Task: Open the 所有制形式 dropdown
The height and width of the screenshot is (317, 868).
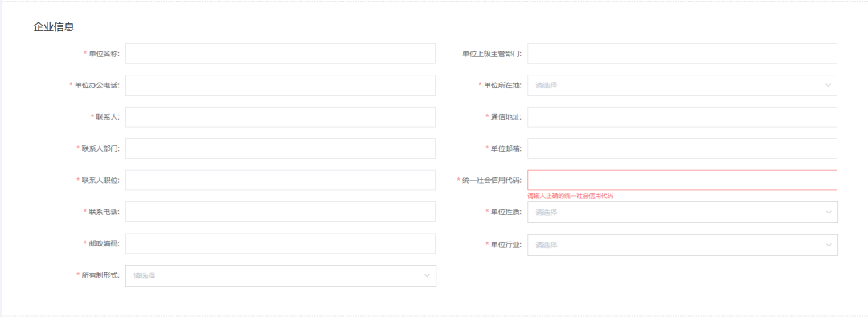Action: pyautogui.click(x=280, y=275)
